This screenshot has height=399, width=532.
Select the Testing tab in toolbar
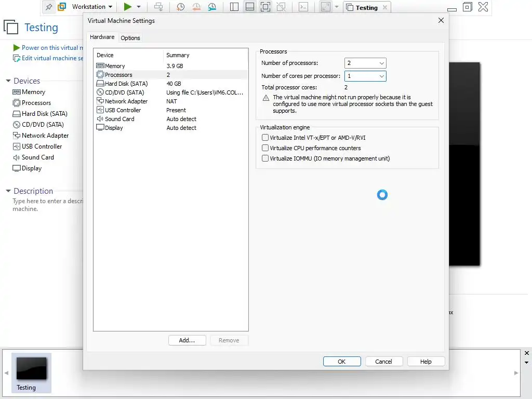click(366, 7)
